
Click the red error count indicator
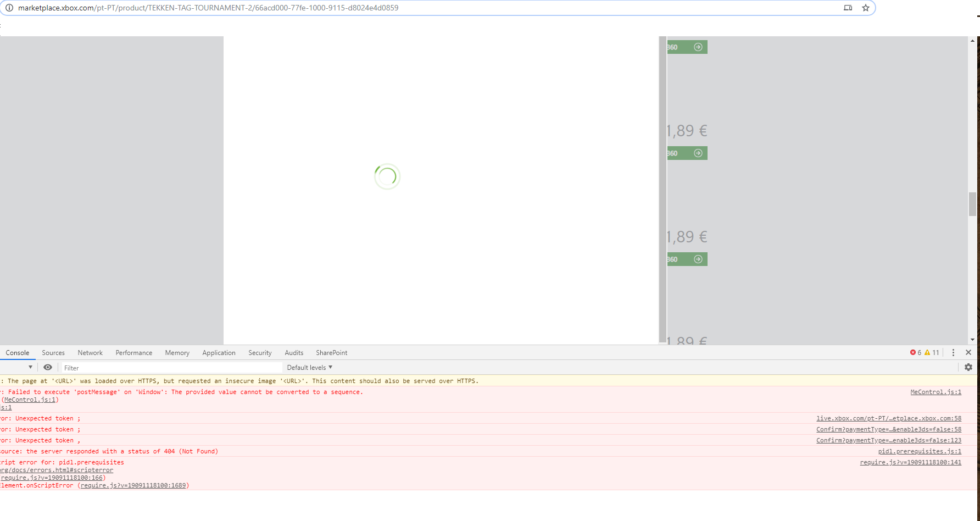(x=916, y=352)
